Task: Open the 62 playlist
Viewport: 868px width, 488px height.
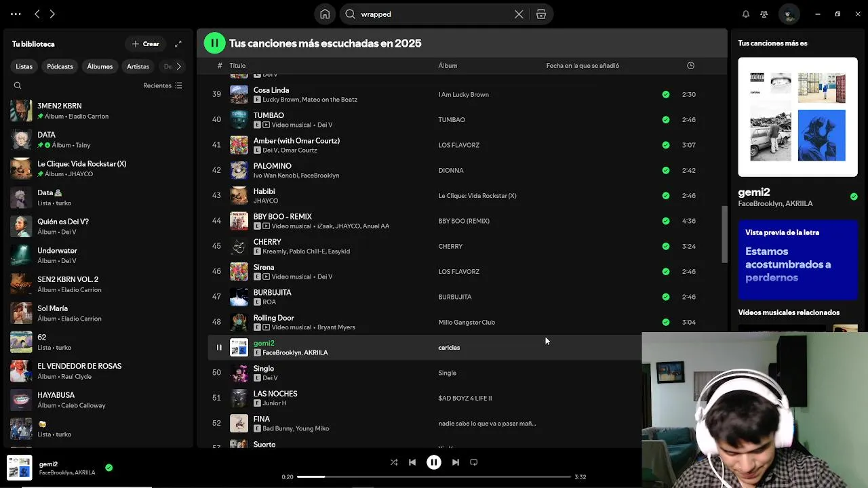Action: click(x=98, y=342)
